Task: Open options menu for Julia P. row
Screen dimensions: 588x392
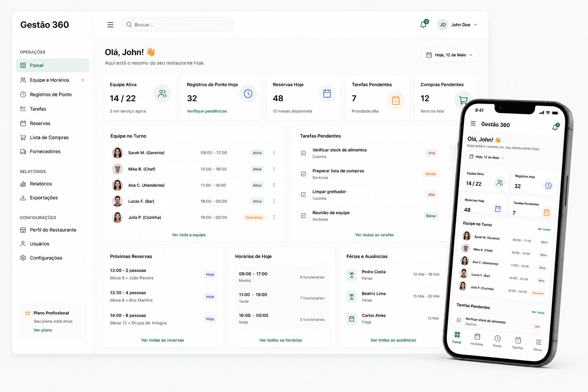Action: [274, 217]
